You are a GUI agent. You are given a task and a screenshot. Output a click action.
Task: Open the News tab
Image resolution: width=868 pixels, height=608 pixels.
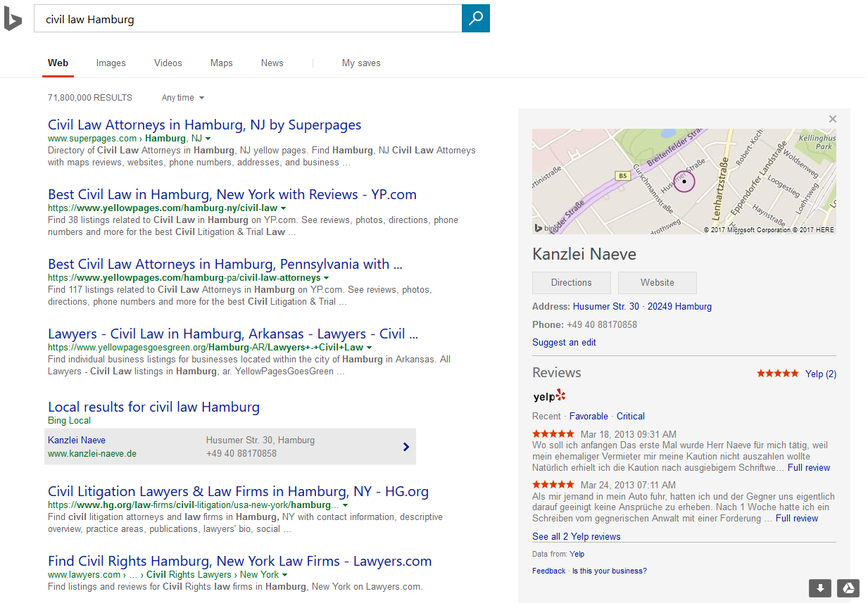(272, 63)
